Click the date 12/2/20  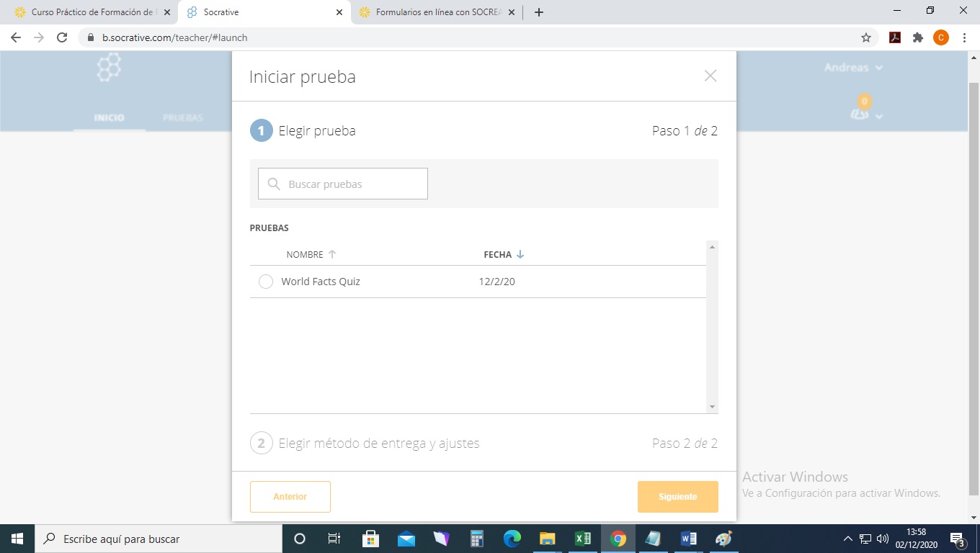(x=497, y=282)
